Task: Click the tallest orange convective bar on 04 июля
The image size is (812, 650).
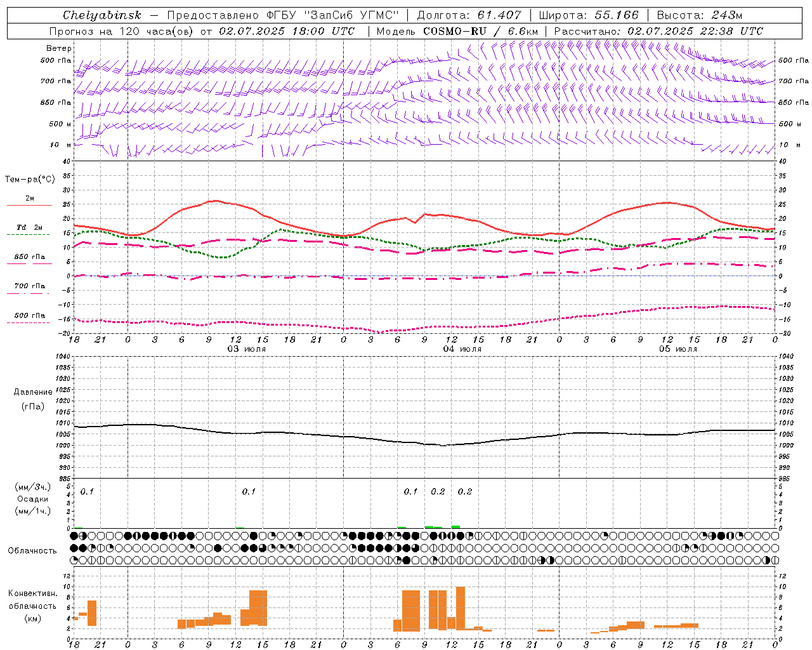Action: pos(461,608)
